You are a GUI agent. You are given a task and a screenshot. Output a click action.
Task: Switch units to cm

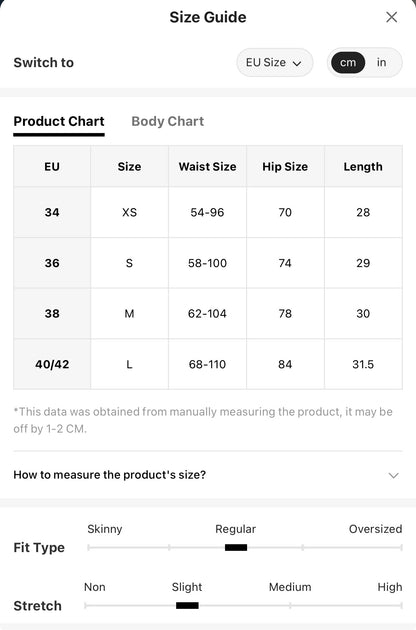click(x=348, y=63)
